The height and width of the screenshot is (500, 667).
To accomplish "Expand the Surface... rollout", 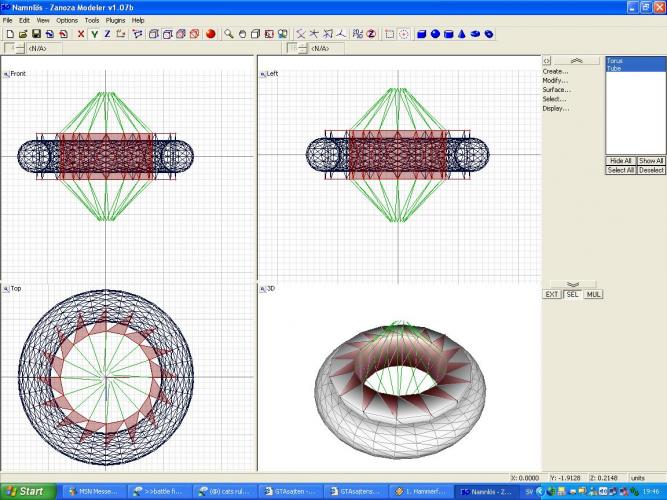I will point(556,89).
